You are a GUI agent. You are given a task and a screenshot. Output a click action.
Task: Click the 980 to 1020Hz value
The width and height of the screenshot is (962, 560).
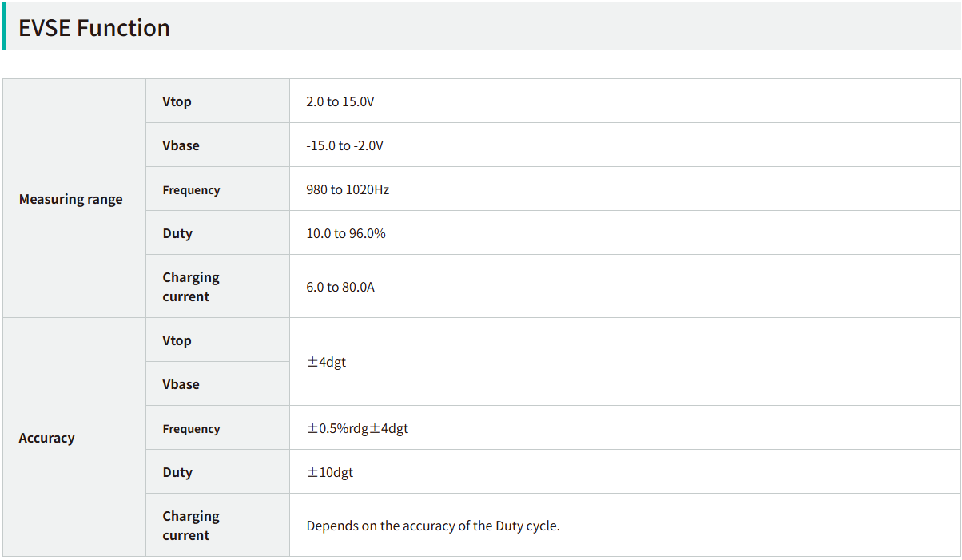348,190
